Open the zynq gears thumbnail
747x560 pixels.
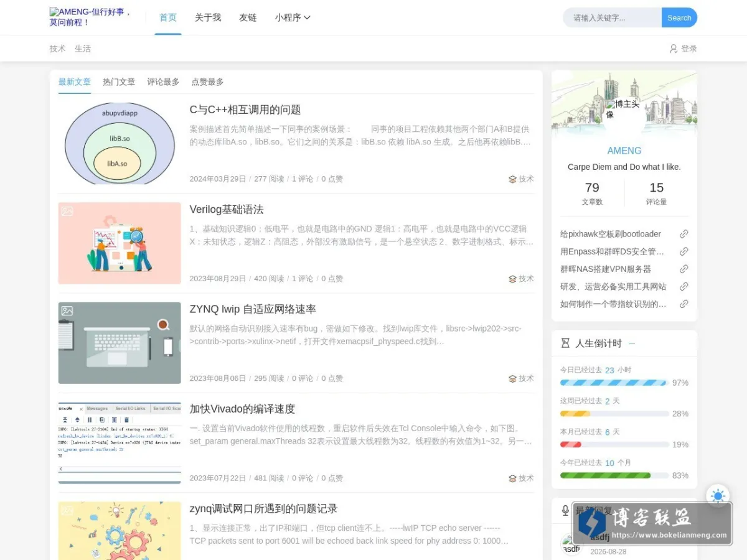[120, 531]
